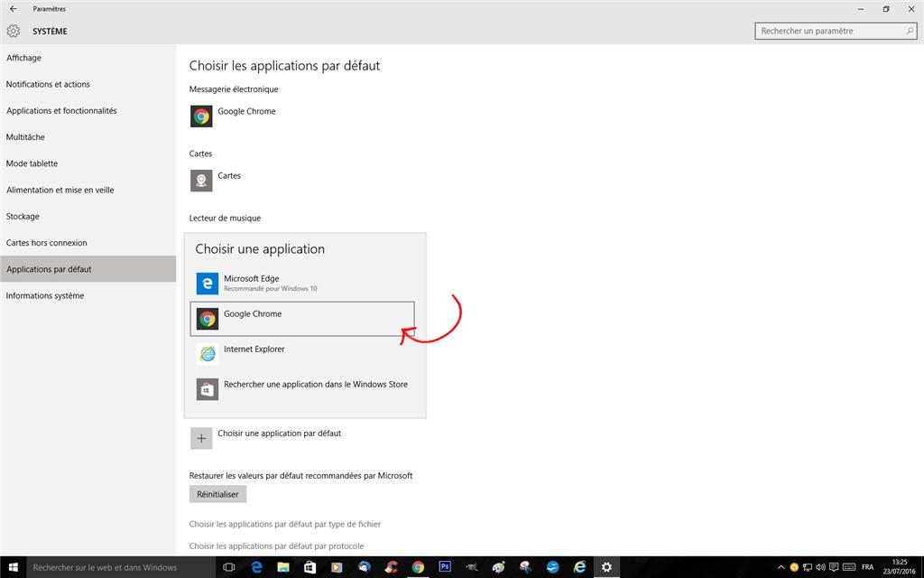Click the Système gear icon
The height and width of the screenshot is (578, 924).
click(x=13, y=32)
